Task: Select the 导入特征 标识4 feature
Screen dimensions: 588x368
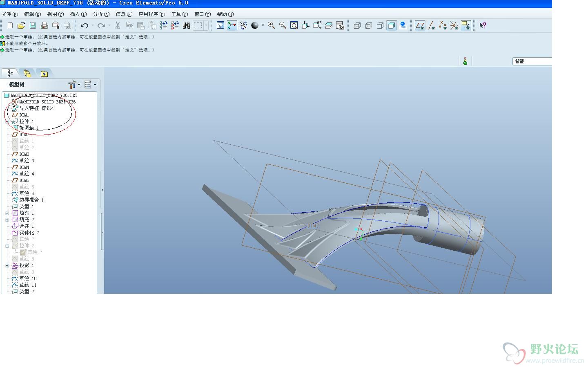Action: pos(33,108)
